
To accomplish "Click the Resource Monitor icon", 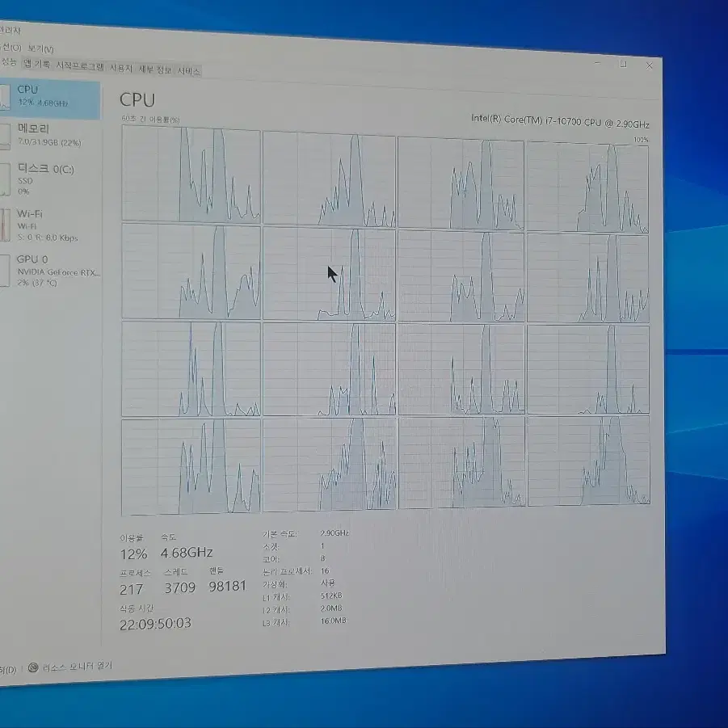I will (x=33, y=667).
